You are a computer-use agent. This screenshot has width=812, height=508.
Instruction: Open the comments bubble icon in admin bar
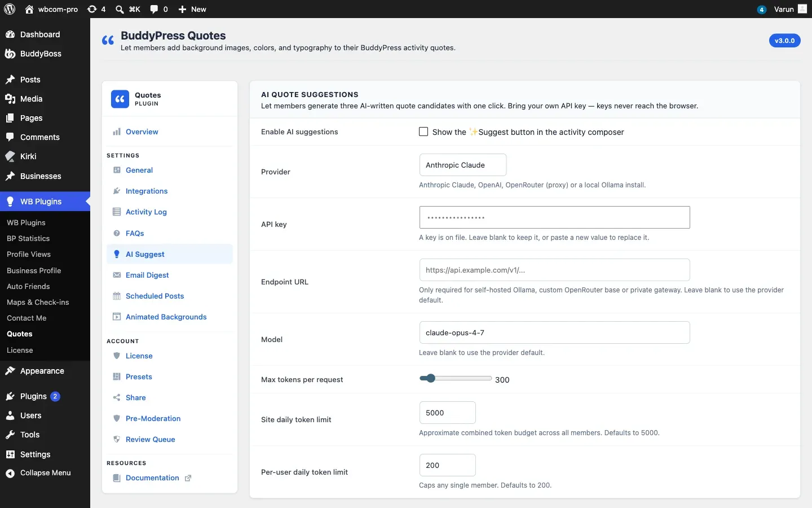click(x=155, y=9)
